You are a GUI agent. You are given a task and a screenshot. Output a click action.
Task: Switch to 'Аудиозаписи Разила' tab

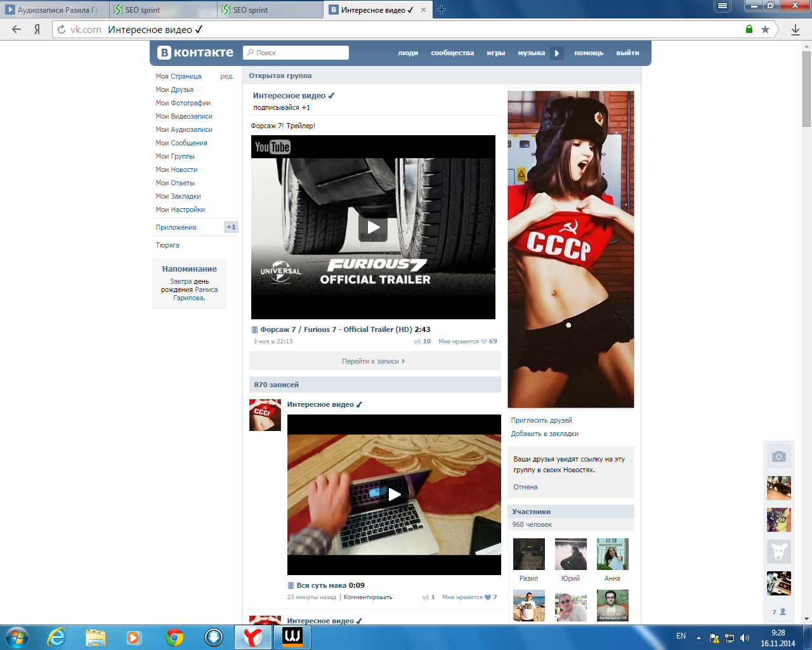coord(55,10)
